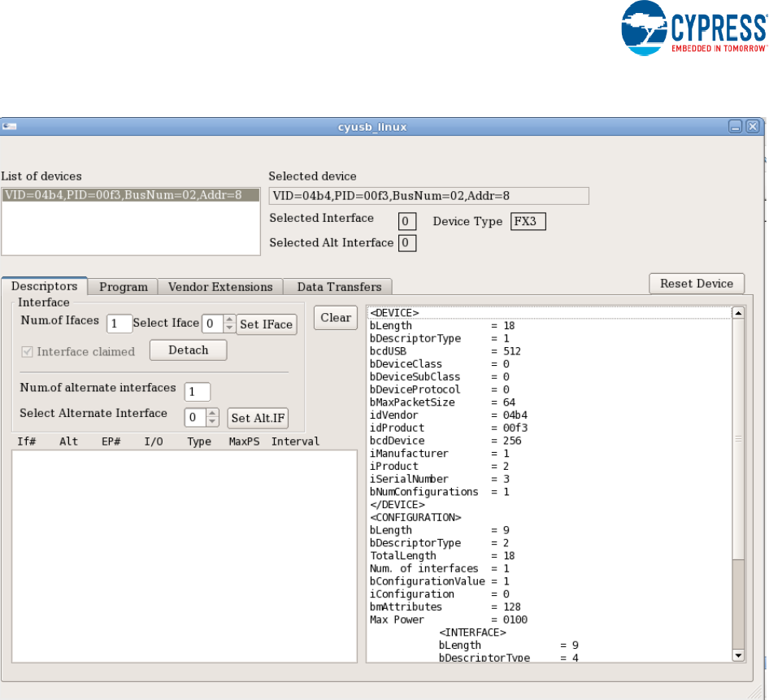The height and width of the screenshot is (700, 769).
Task: Decrement the Select Iface spinner
Action: click(229, 328)
